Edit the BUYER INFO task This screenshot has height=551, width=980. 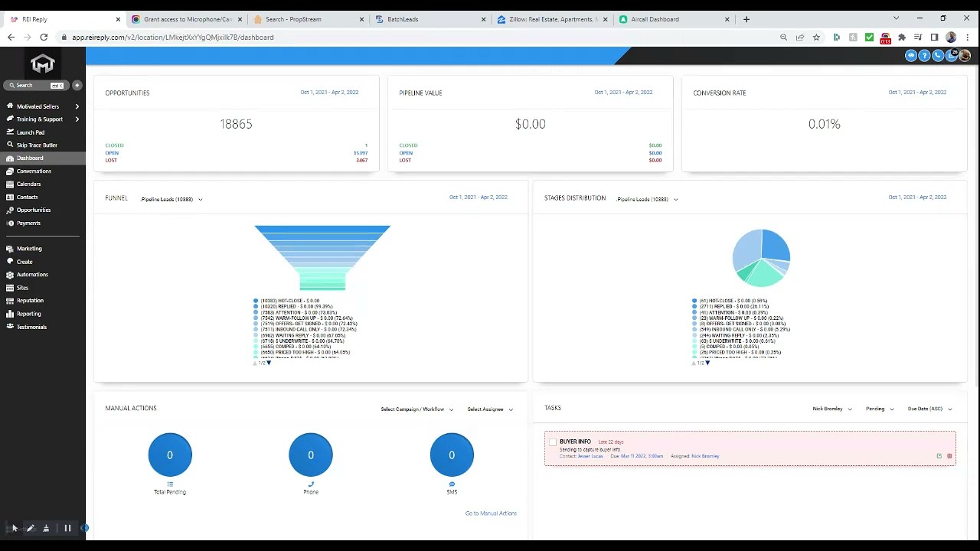click(x=939, y=456)
